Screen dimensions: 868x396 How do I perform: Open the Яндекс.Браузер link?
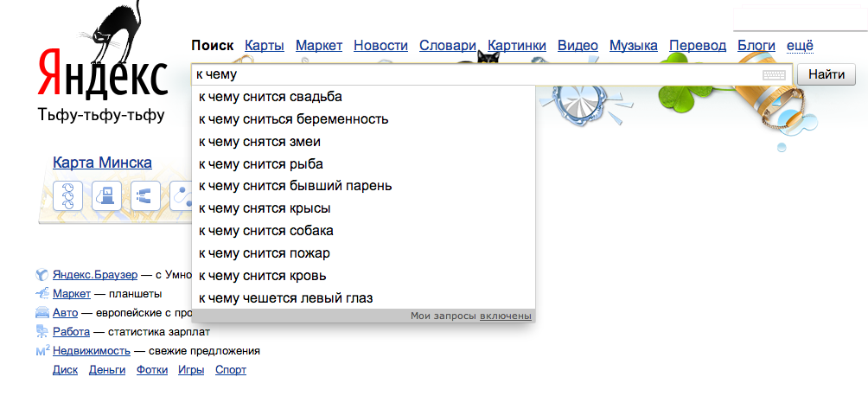point(95,275)
